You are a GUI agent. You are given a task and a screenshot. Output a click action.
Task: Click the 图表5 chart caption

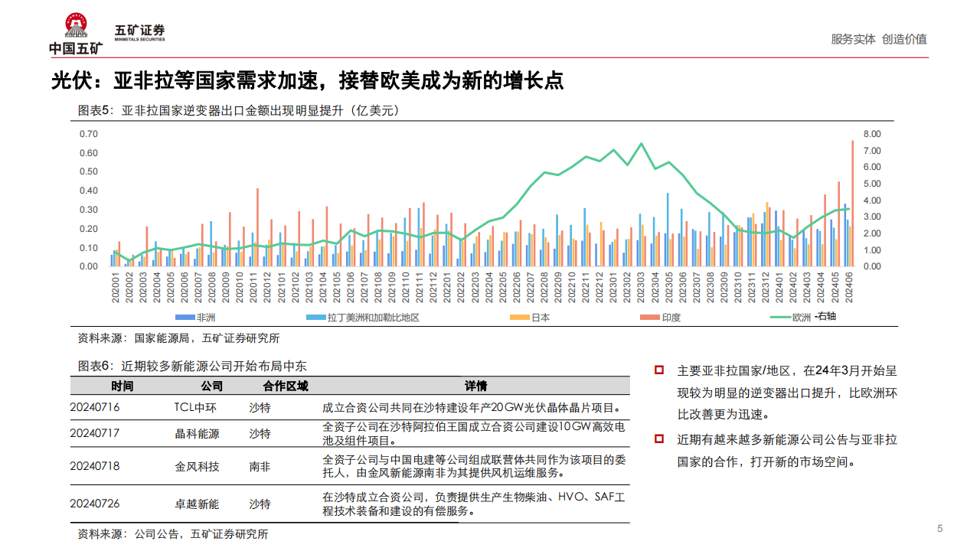click(239, 111)
